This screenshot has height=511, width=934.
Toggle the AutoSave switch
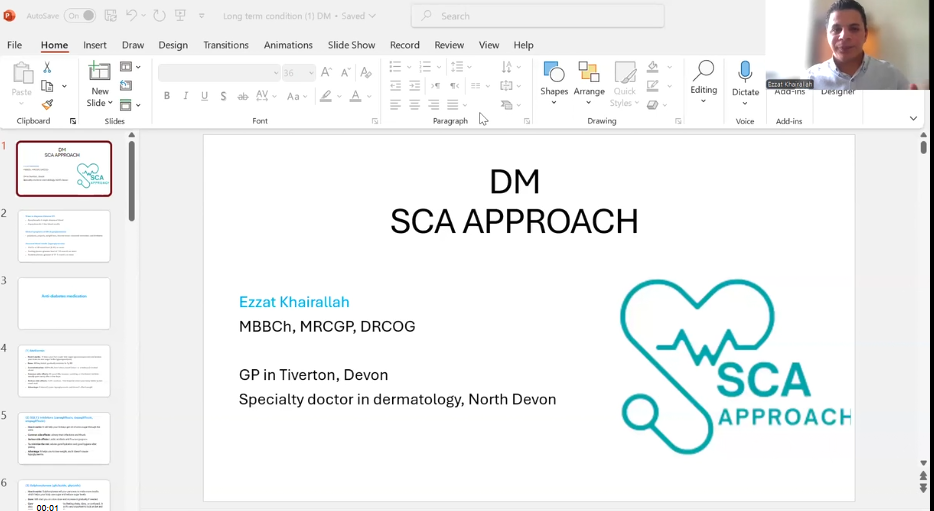80,16
